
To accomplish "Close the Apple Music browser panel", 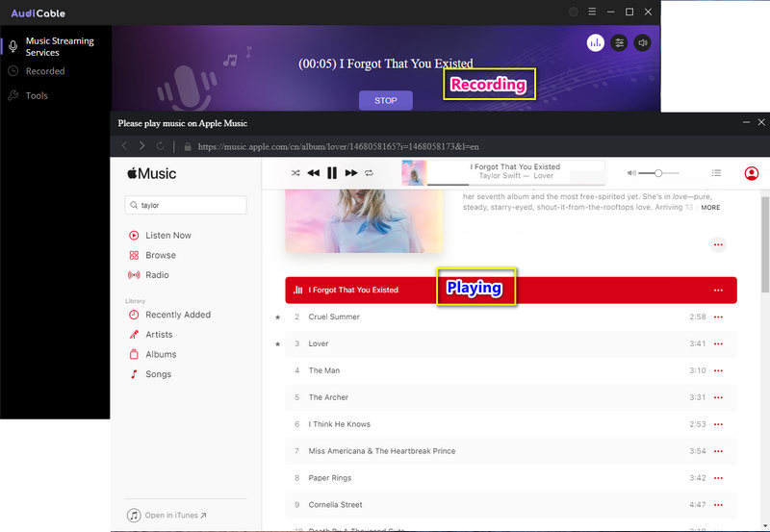I will click(x=761, y=122).
